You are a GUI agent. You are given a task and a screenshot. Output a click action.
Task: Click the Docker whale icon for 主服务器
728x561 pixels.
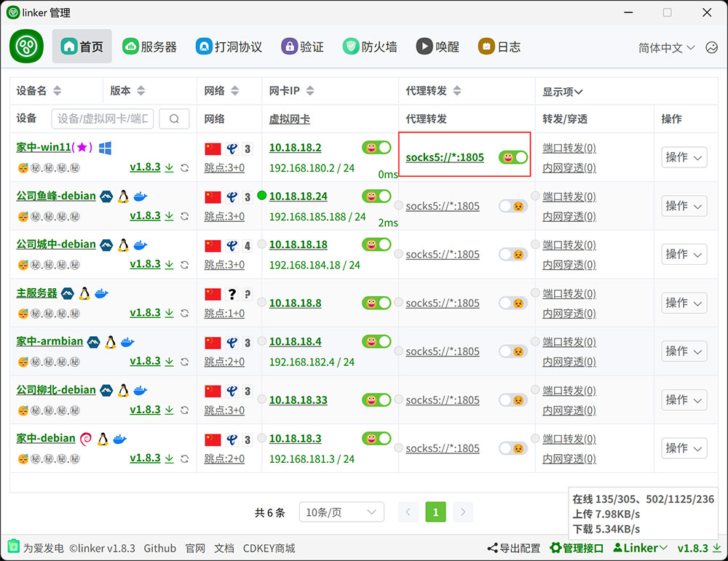tap(102, 293)
